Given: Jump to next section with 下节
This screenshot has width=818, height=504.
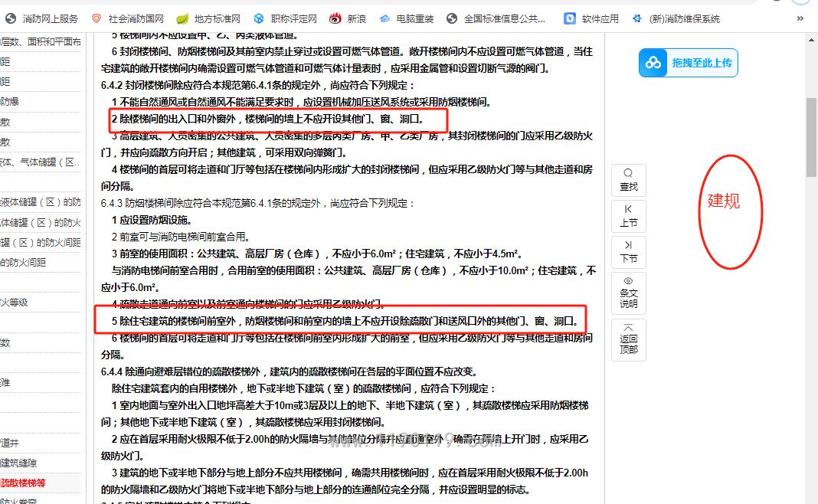Looking at the screenshot, I should click(x=629, y=251).
